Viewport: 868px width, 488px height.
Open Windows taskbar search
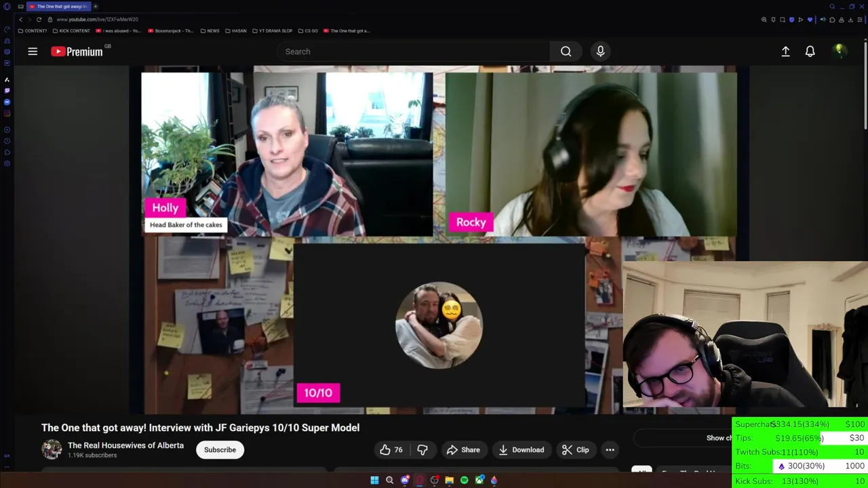[x=389, y=480]
